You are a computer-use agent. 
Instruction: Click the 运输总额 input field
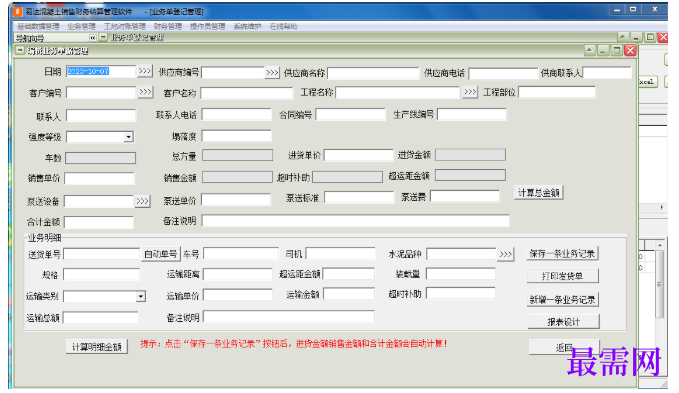tap(100, 317)
